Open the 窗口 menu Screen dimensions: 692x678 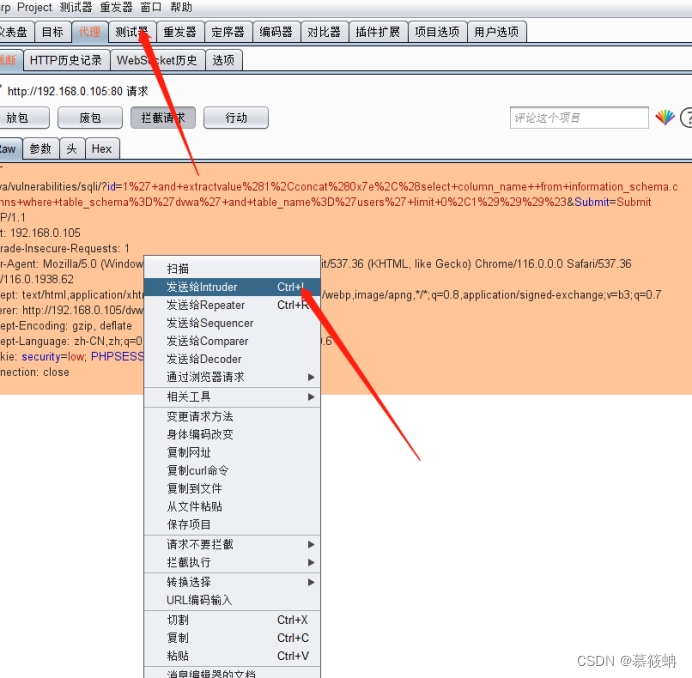(151, 7)
